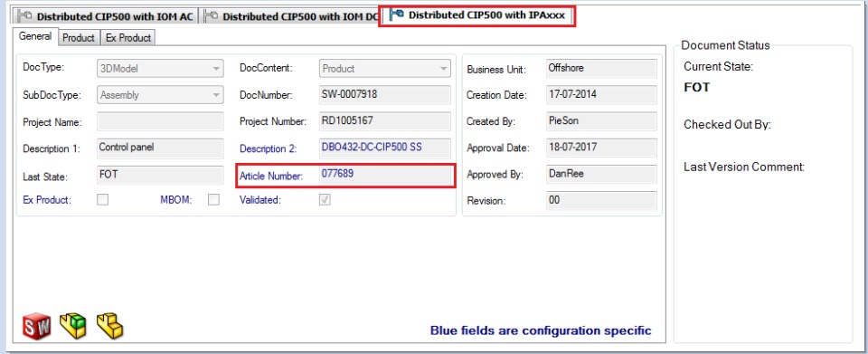868x354 pixels.
Task: Open the SubDocType Assembly dropdown
Action: (x=160, y=95)
